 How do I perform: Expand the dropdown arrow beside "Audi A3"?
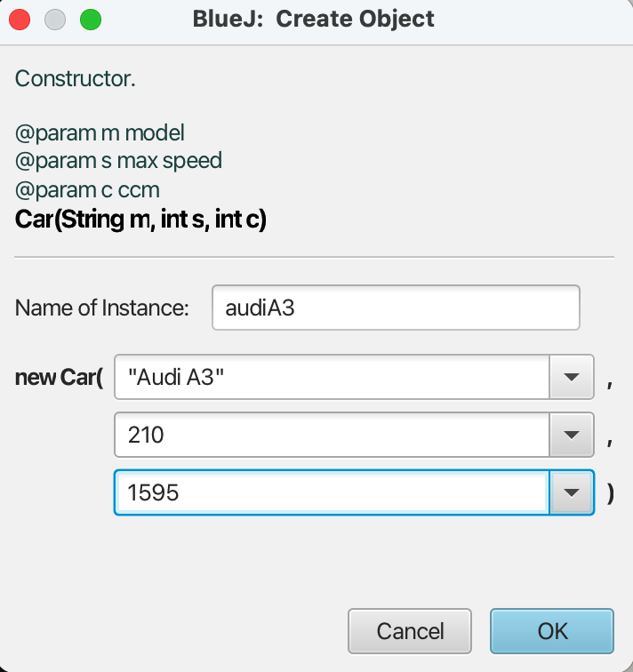572,378
